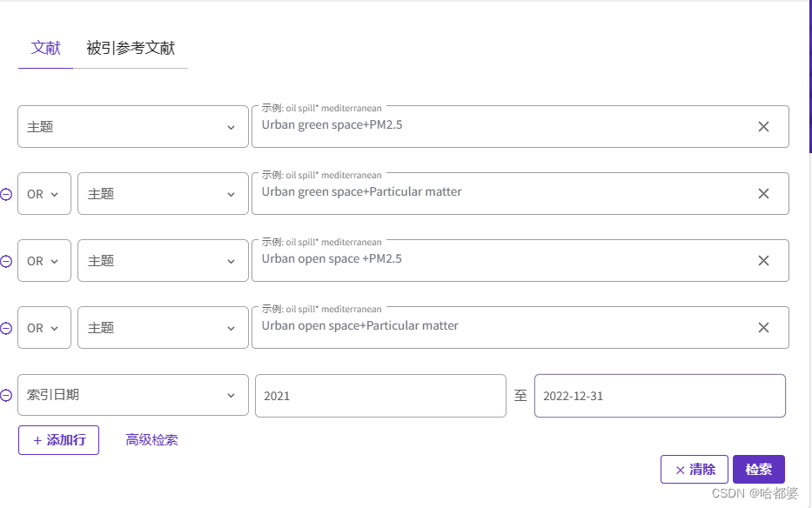Clear the 'Urban green space+Particular matter' field

pos(763,194)
